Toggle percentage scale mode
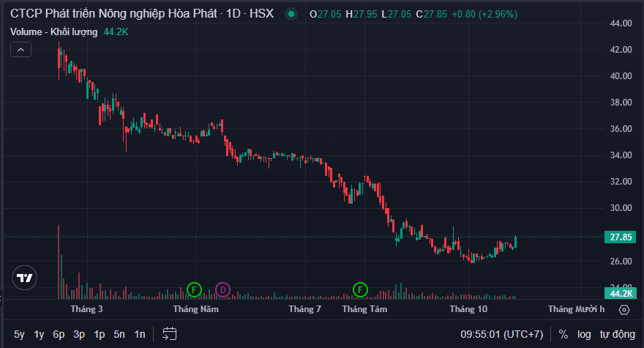The height and width of the screenshot is (348, 644). point(563,334)
